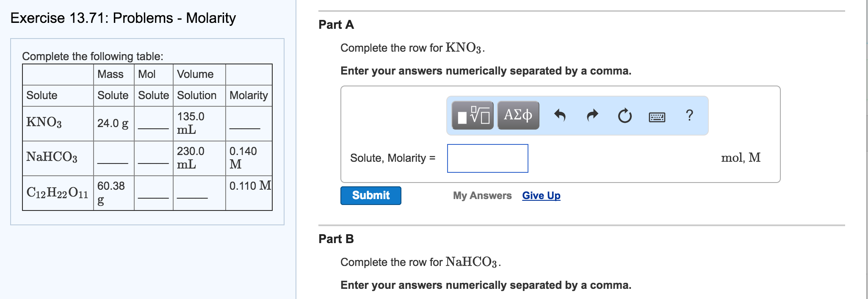This screenshot has height=299, width=868.
Task: Click the C12H22O11 solute table cell
Action: point(57,193)
